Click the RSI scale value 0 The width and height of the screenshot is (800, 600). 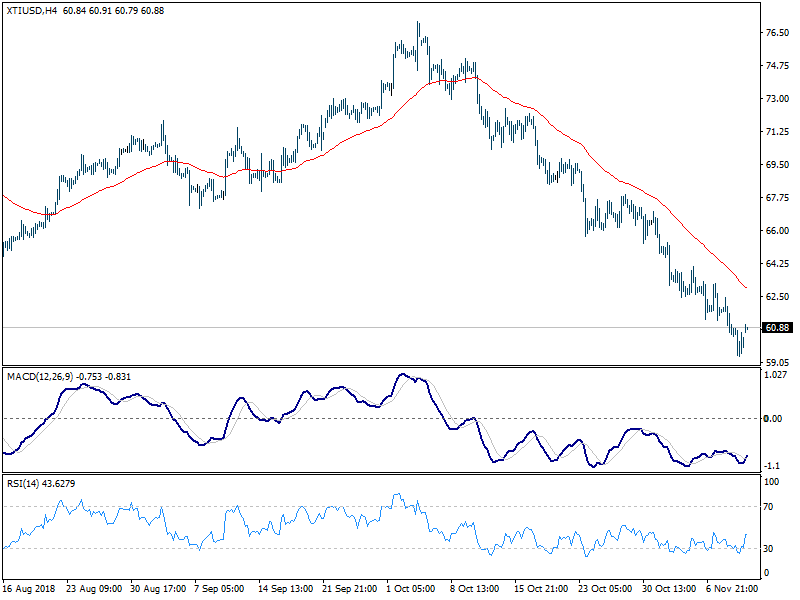coord(766,573)
